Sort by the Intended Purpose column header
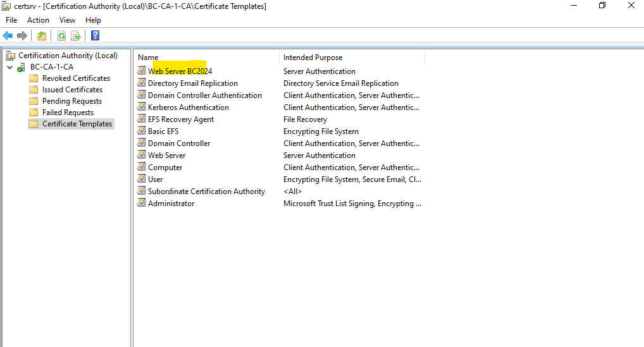This screenshot has width=644, height=347. (x=352, y=58)
